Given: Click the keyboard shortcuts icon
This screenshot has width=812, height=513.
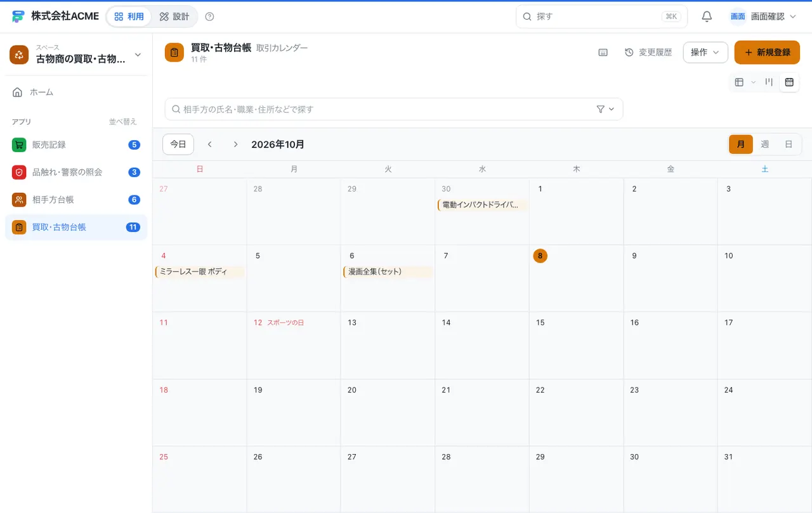Looking at the screenshot, I should click(x=603, y=53).
